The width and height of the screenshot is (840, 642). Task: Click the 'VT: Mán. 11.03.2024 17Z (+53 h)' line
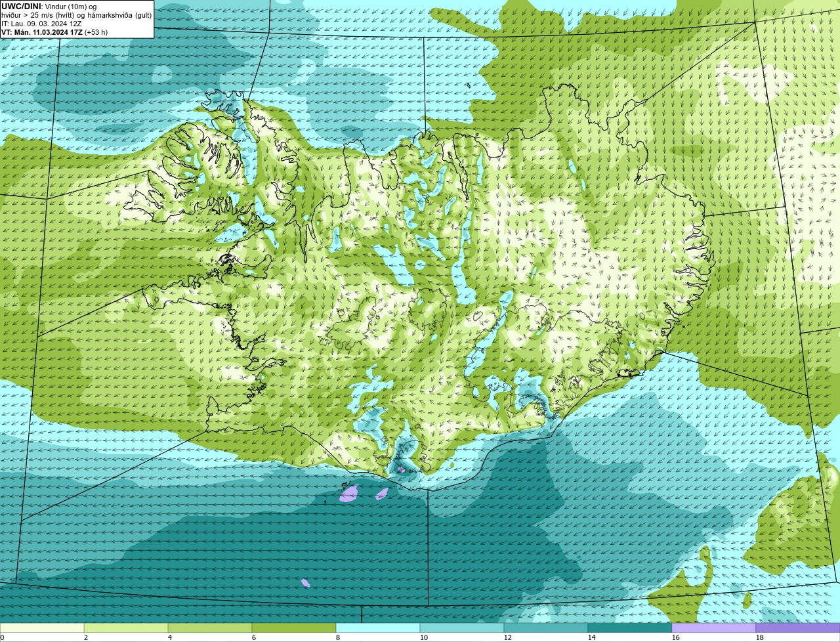pos(54,32)
